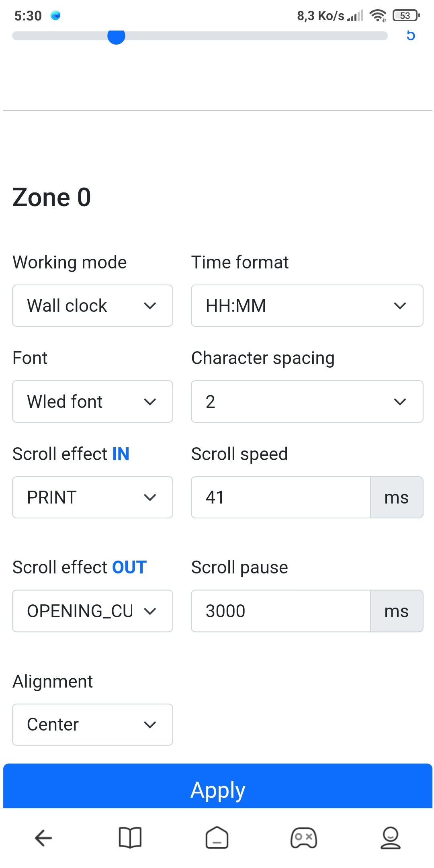
Task: Open the reading list book icon
Action: click(x=130, y=837)
